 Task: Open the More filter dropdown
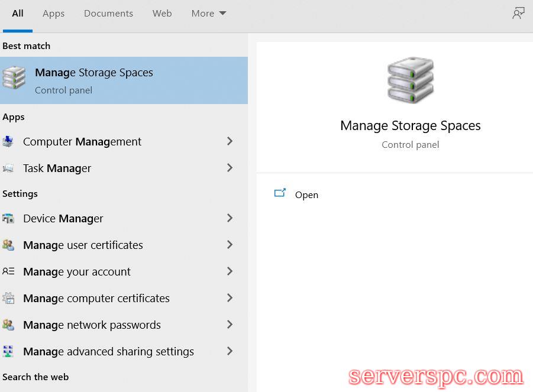point(208,14)
